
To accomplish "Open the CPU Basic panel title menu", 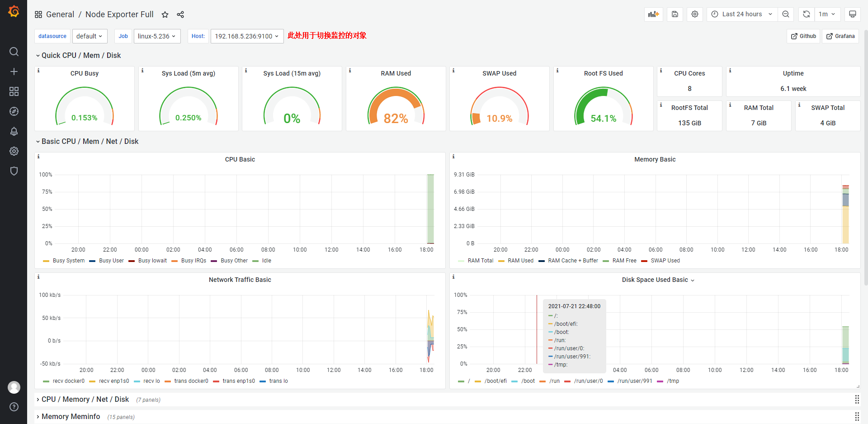I will click(x=240, y=159).
